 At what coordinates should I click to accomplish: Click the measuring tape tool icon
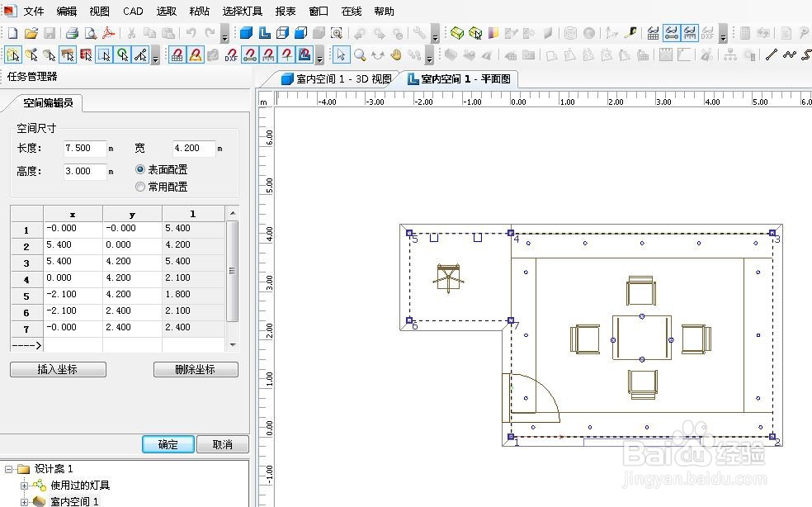[630, 33]
